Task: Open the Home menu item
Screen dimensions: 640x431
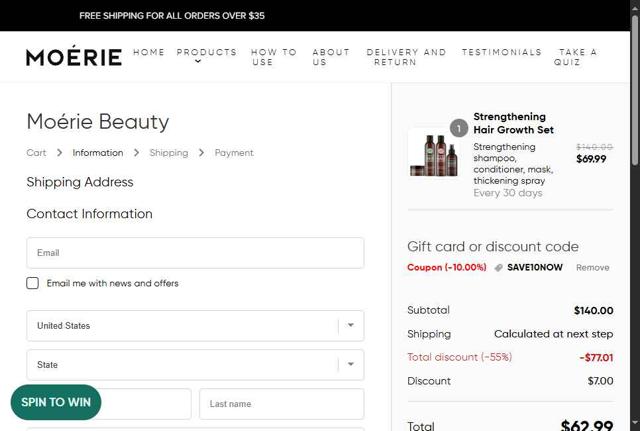Action: (x=149, y=52)
